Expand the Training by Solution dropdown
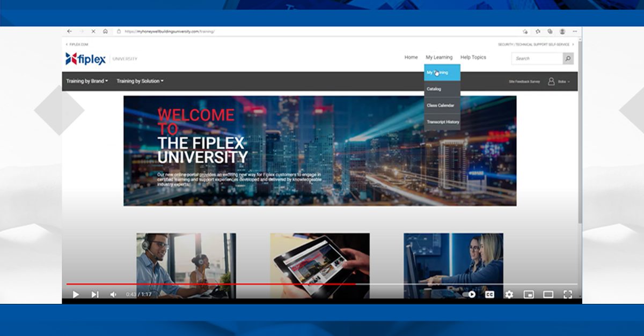Image resolution: width=644 pixels, height=336 pixels. (140, 81)
